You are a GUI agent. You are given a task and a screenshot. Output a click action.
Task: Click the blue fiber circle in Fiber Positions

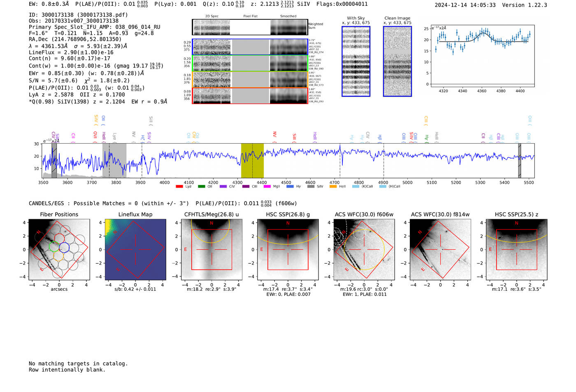click(x=64, y=247)
